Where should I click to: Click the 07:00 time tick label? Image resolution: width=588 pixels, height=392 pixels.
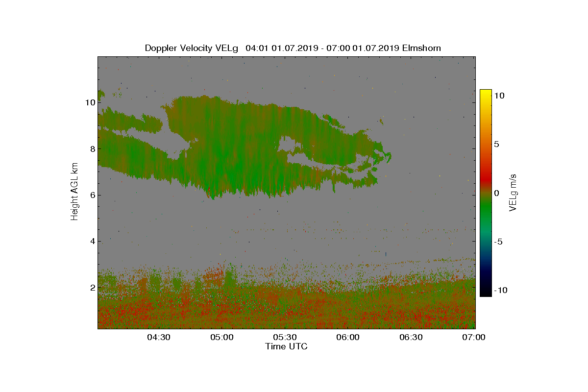coord(474,337)
